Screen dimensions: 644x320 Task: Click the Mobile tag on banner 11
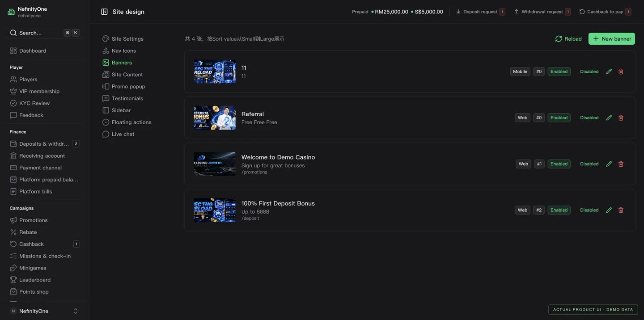pyautogui.click(x=520, y=72)
